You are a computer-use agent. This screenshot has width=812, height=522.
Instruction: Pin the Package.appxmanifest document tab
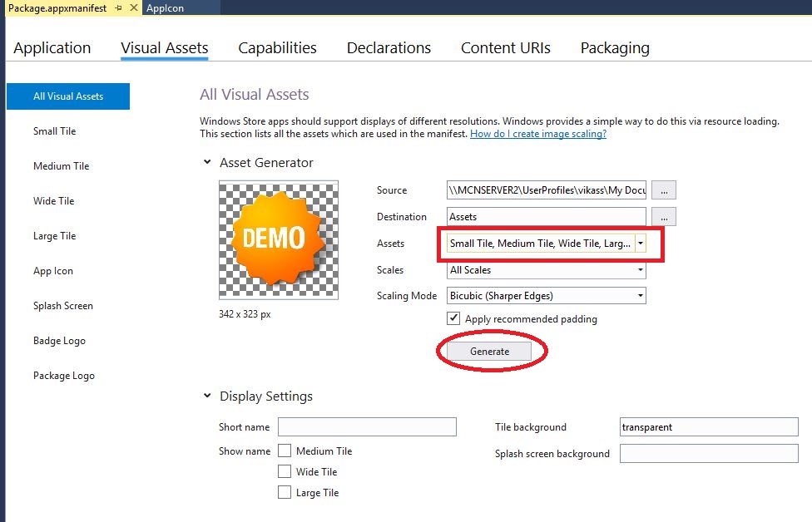(x=119, y=7)
